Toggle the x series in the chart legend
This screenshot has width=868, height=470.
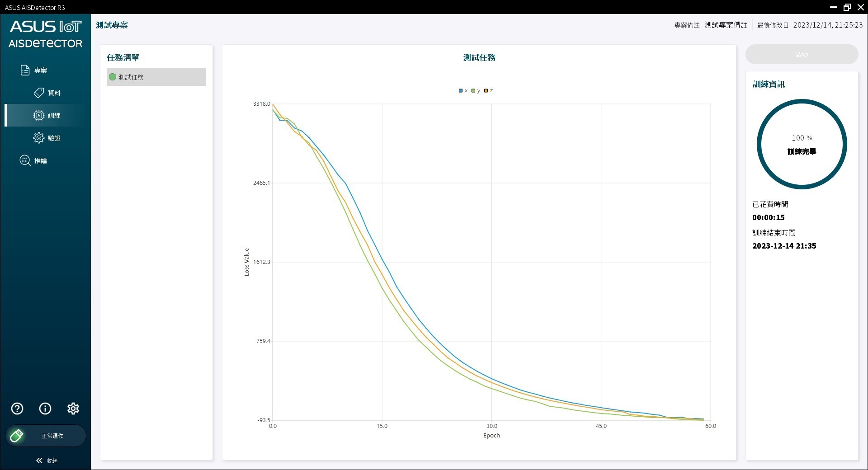click(x=463, y=90)
